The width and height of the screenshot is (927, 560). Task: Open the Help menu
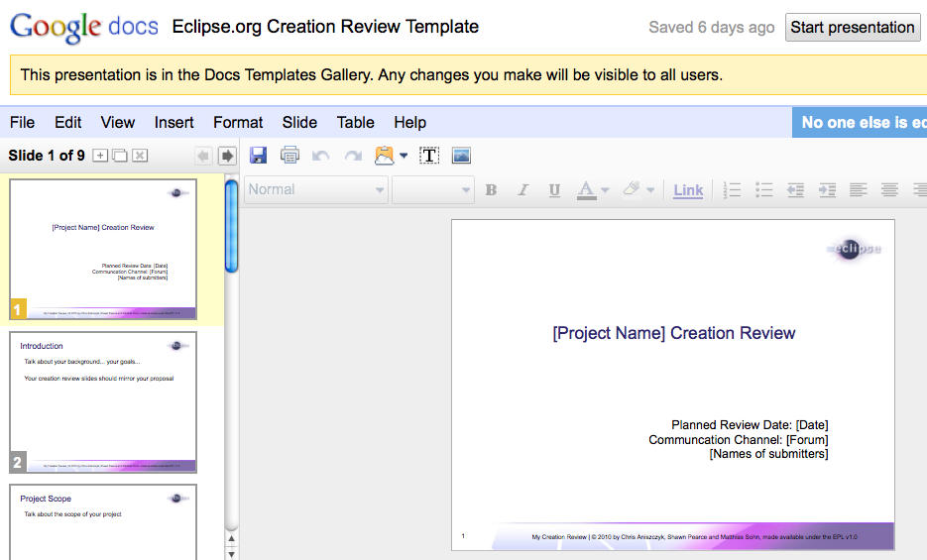410,122
